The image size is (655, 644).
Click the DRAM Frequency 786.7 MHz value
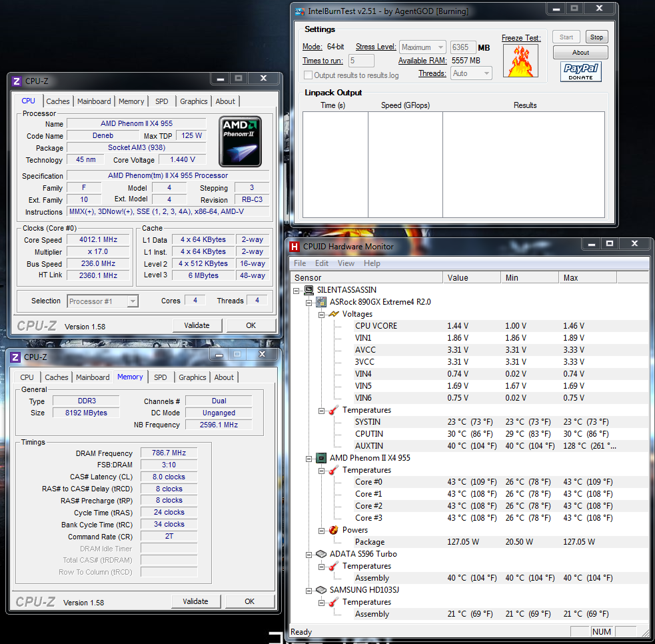169,453
